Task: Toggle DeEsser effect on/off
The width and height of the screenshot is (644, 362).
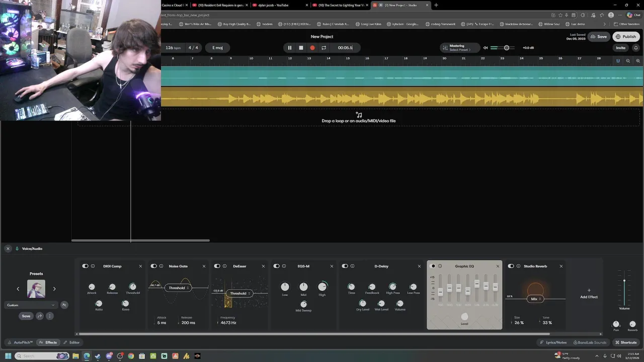Action: click(217, 266)
